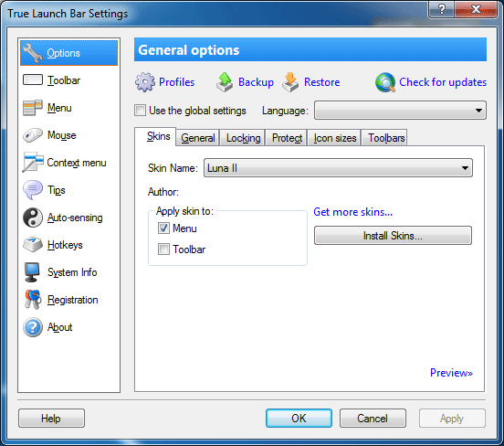
Task: Click the Profiles gear icon
Action: pyautogui.click(x=144, y=82)
